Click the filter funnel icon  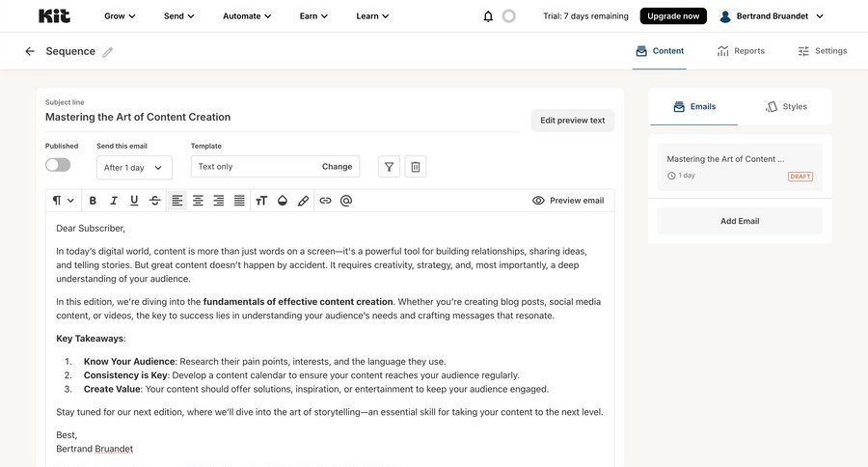(x=389, y=167)
